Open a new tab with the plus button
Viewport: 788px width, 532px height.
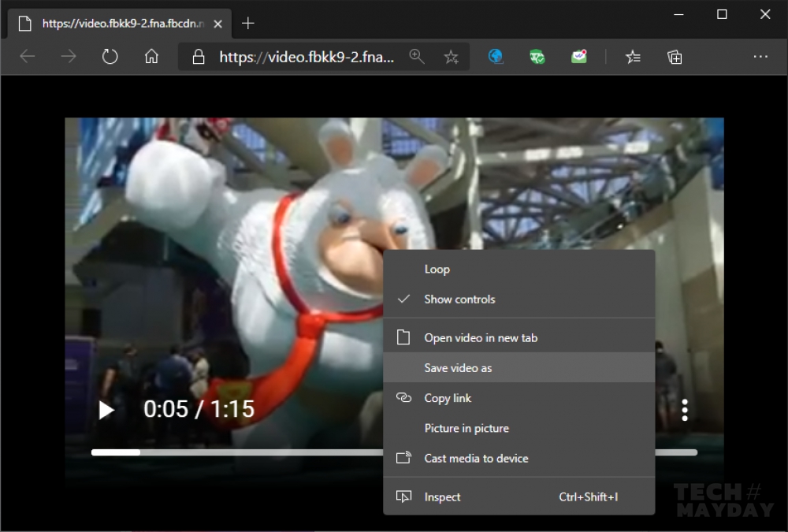[x=247, y=23]
